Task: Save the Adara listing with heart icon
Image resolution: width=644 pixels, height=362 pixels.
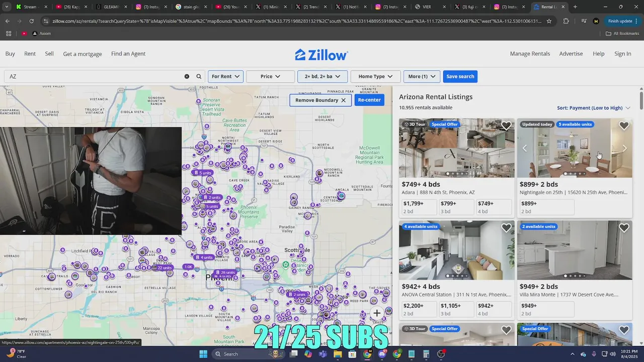Action: point(506,126)
